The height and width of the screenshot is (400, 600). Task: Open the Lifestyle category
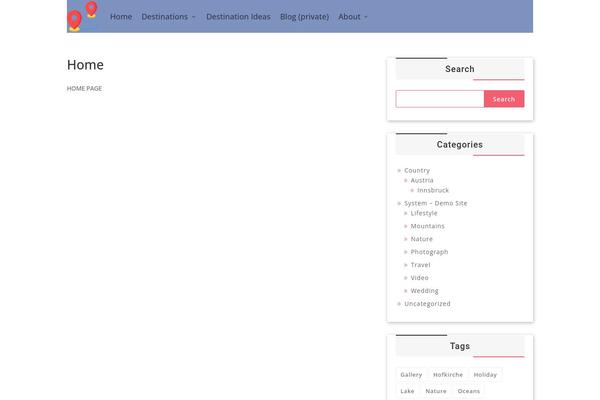pos(424,213)
